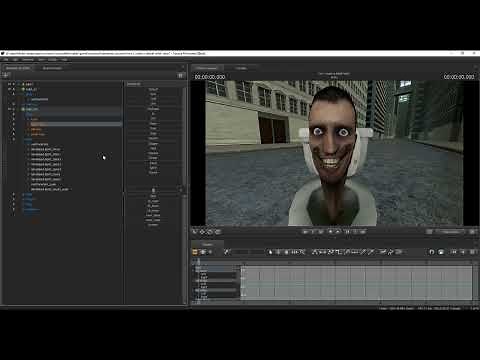Click the Half procedural preset slider
Image resolution: width=480 pixels, height=360 pixels.
[x=153, y=99]
